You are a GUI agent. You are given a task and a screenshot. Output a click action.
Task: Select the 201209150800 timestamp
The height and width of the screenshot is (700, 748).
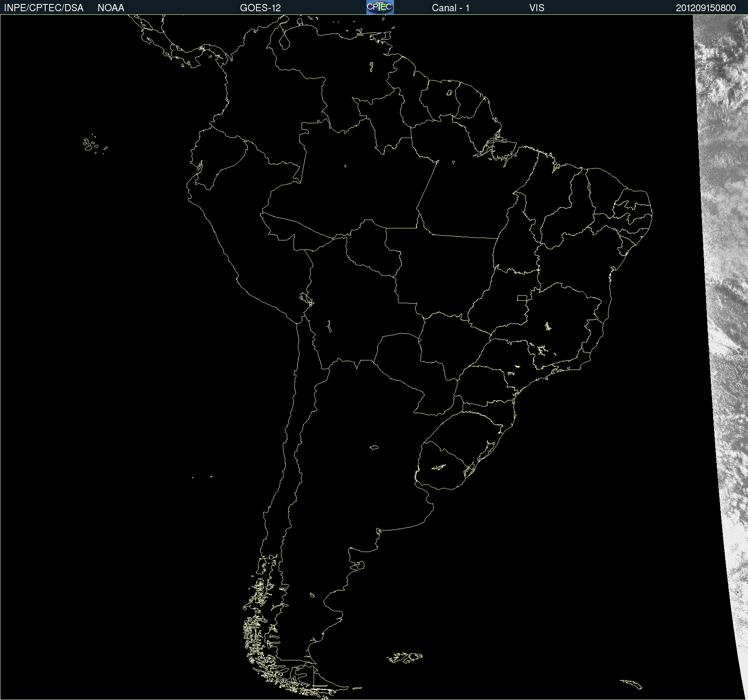click(706, 8)
